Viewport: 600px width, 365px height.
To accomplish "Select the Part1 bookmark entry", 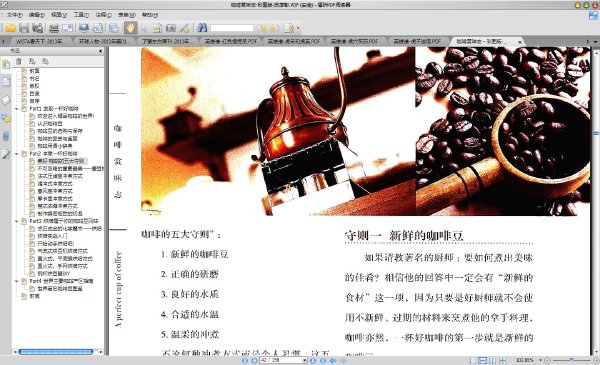I will (54, 109).
